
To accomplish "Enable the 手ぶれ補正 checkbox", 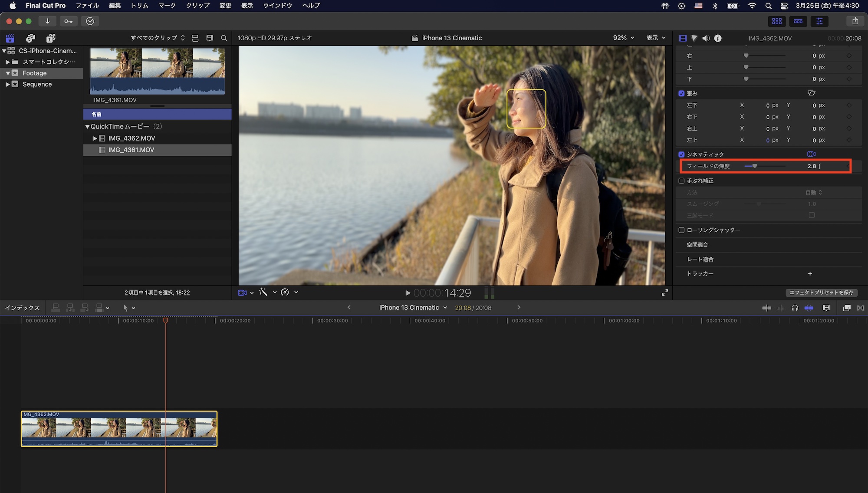I will (681, 181).
